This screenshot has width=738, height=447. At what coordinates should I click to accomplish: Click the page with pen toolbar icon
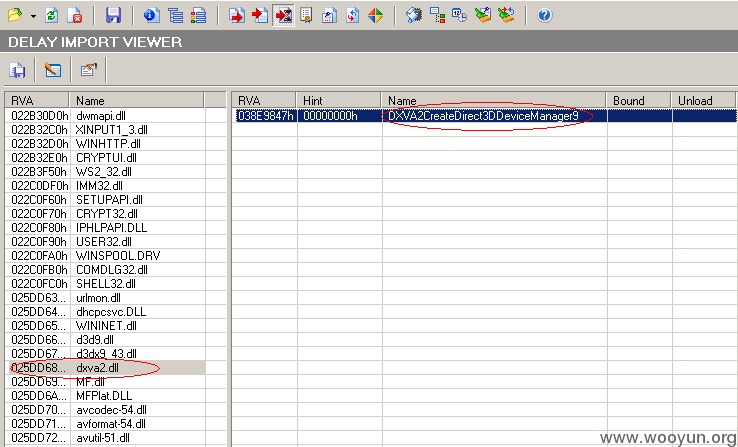tap(329, 16)
